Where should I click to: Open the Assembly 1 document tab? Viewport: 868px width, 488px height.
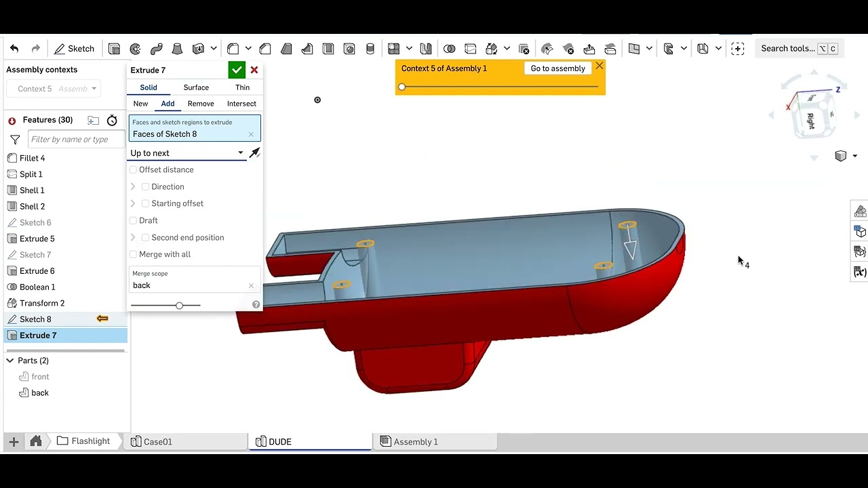click(x=435, y=442)
